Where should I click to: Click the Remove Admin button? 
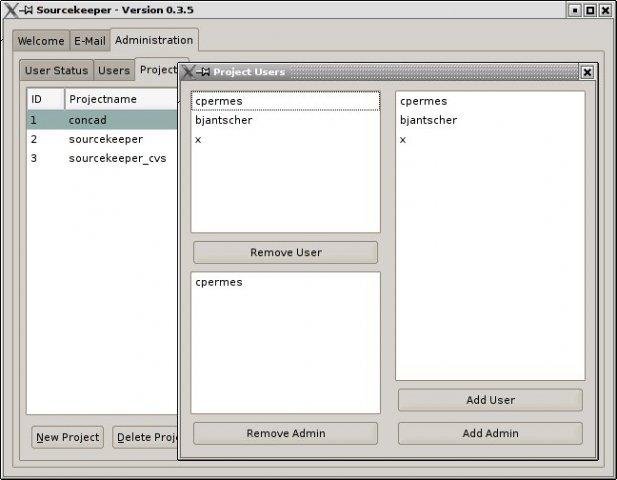click(x=286, y=433)
